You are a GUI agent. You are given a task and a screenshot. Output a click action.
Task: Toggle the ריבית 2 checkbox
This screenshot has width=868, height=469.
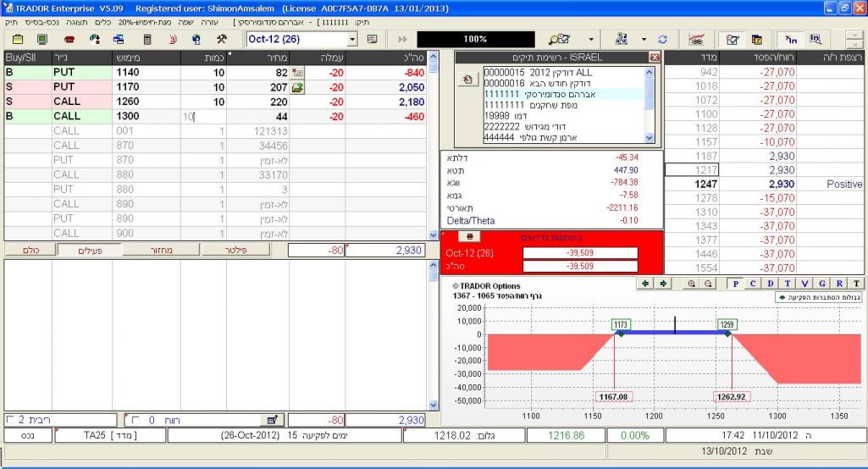[9, 420]
